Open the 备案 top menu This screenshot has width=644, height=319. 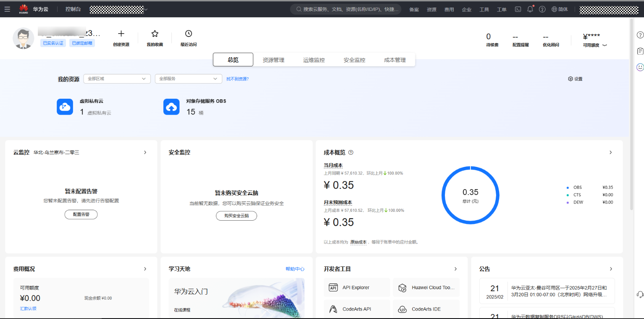click(x=414, y=9)
